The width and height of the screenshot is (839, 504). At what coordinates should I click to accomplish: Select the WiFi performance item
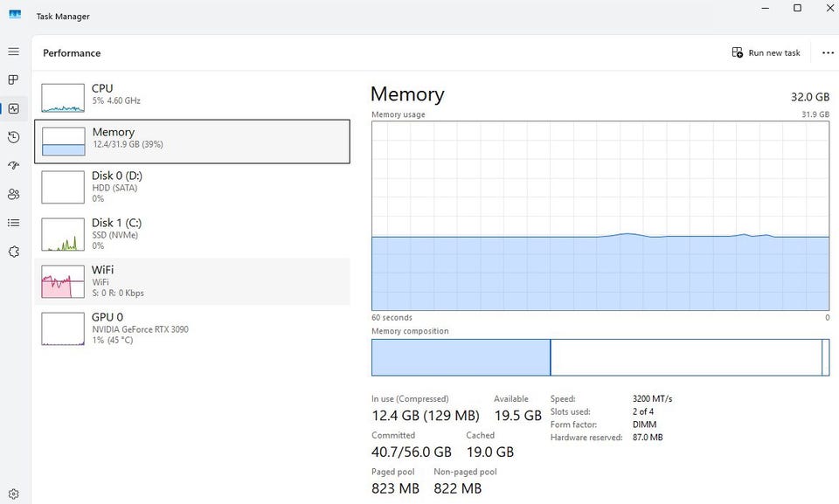click(x=192, y=281)
